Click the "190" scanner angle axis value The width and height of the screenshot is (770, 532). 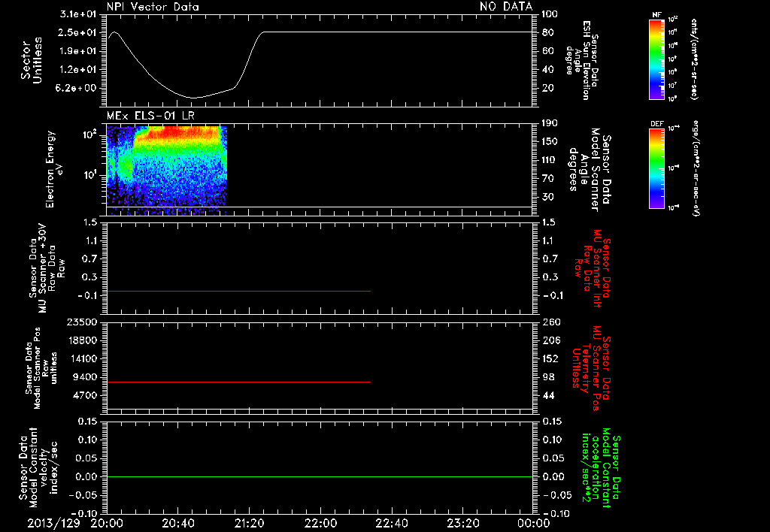pyautogui.click(x=550, y=123)
